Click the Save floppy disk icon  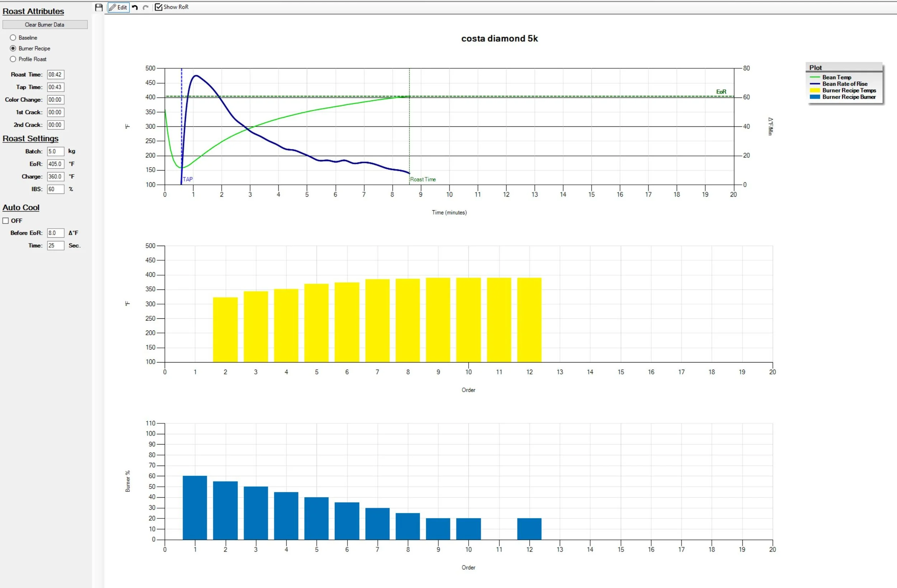[99, 7]
